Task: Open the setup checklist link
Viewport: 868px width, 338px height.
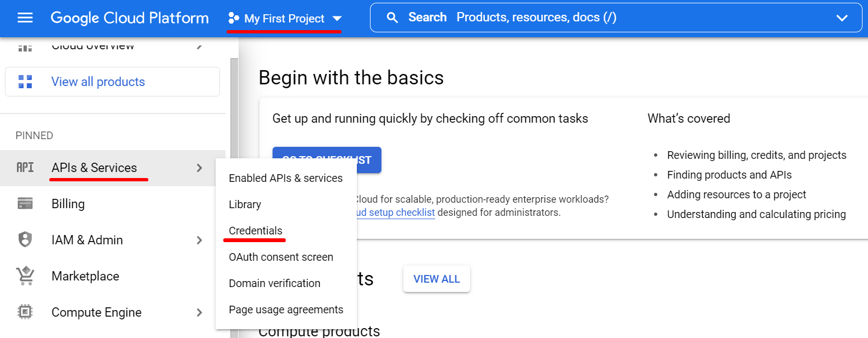Action: click(x=395, y=213)
